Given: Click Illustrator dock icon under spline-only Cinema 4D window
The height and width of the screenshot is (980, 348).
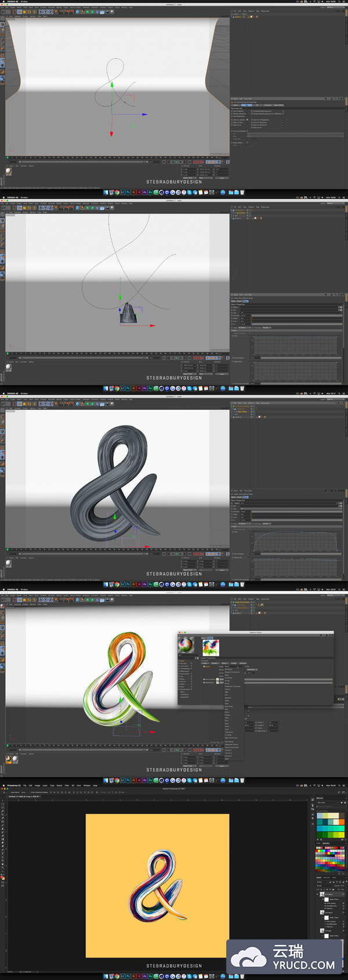Looking at the screenshot, I should coord(133,192).
